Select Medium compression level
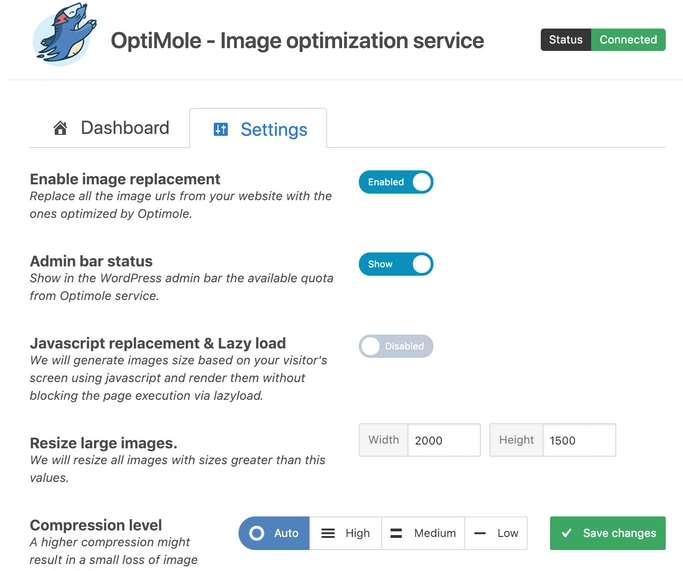 tap(423, 533)
